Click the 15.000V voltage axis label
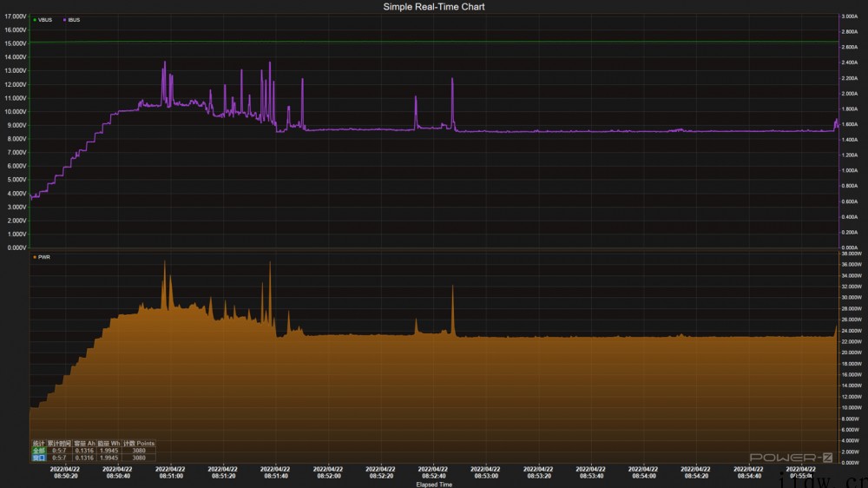 click(16, 43)
